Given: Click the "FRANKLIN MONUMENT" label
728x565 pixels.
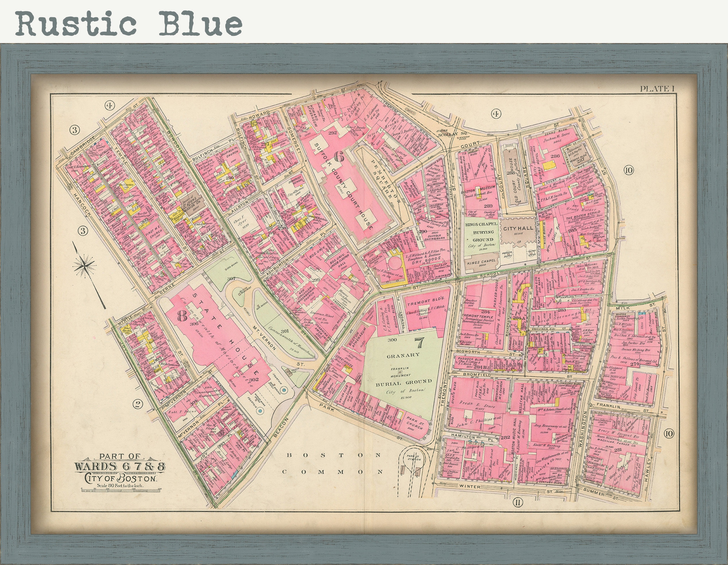Looking at the screenshot, I should pos(401,372).
